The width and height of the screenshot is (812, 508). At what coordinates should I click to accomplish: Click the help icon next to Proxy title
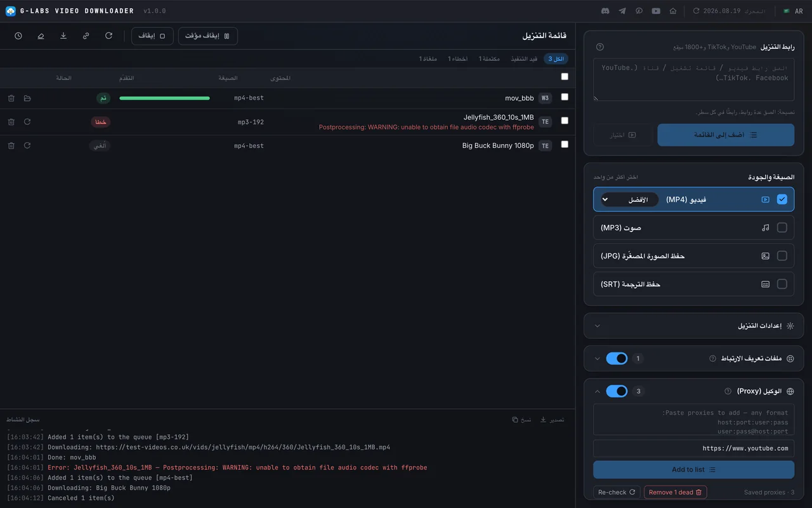point(728,391)
